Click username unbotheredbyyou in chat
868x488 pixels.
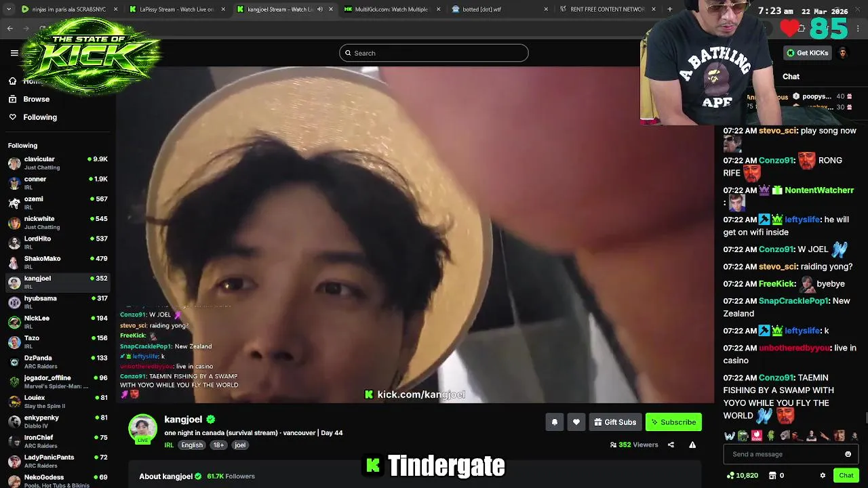coord(795,348)
